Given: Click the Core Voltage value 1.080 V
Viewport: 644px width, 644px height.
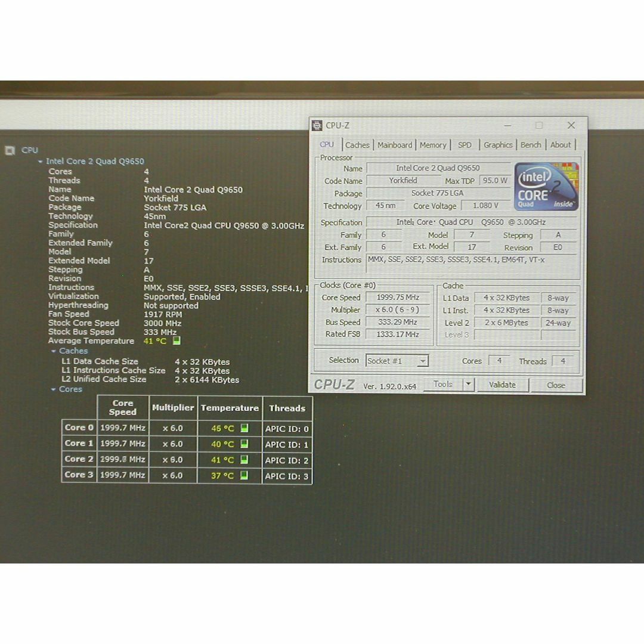Looking at the screenshot, I should [485, 205].
